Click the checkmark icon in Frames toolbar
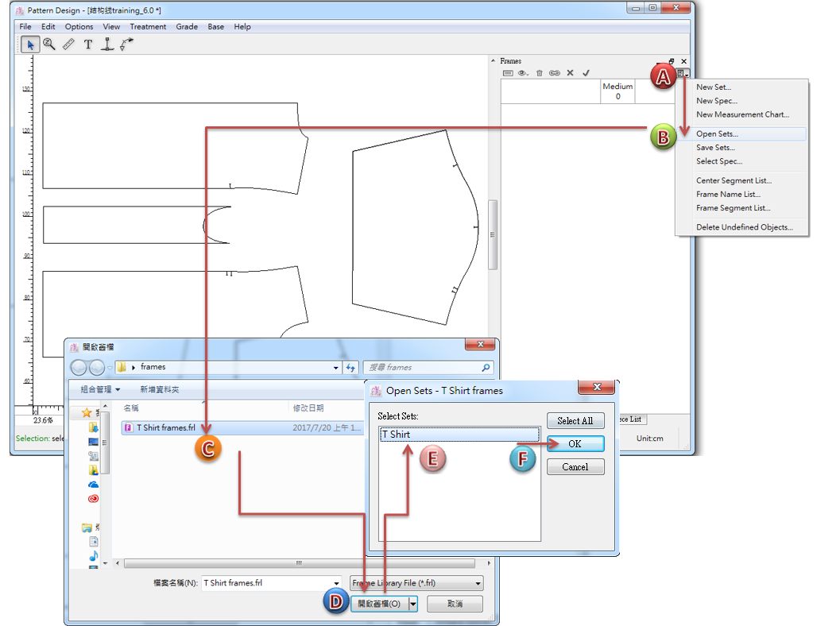 586,73
